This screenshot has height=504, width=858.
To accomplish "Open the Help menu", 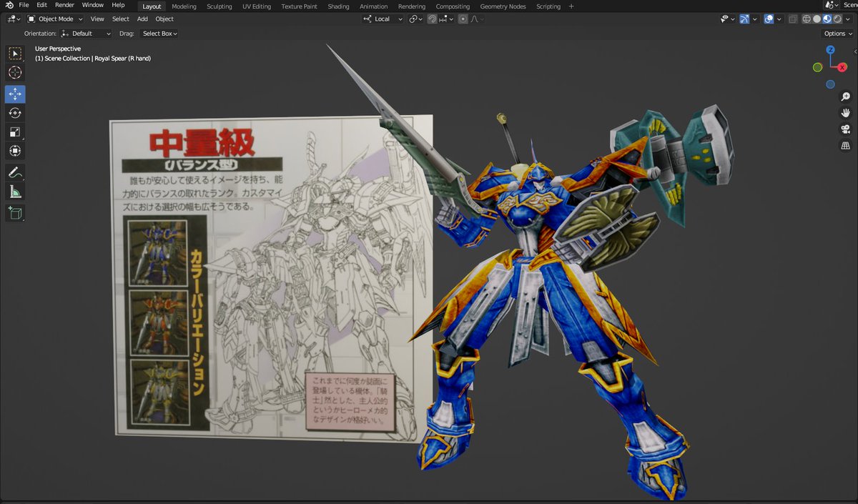I will (x=118, y=6).
